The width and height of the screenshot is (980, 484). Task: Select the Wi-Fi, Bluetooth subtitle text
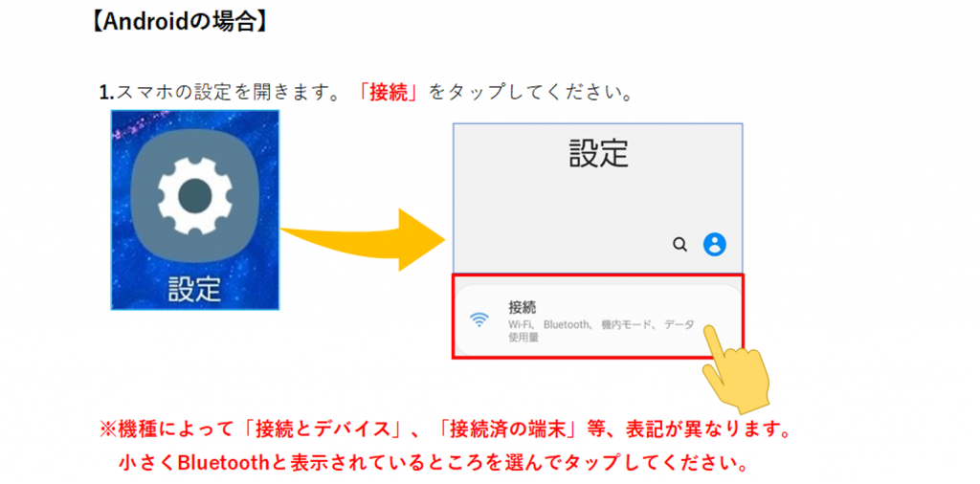pyautogui.click(x=601, y=325)
